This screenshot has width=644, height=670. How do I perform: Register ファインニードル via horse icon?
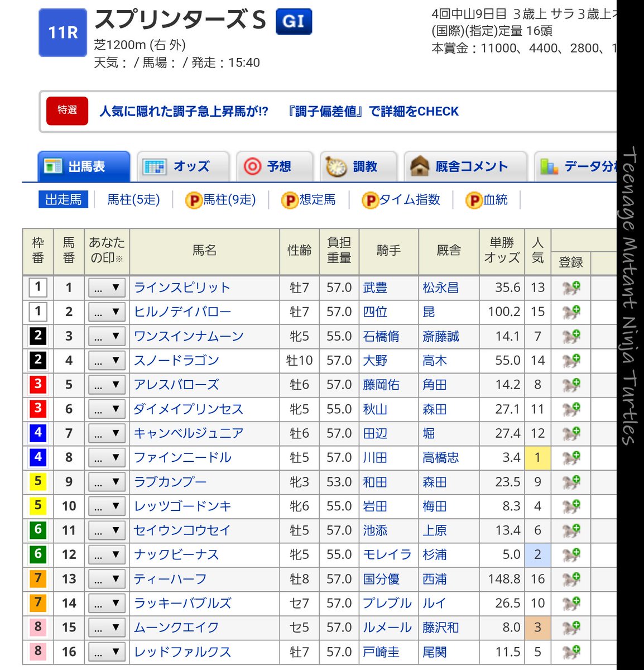(x=571, y=458)
